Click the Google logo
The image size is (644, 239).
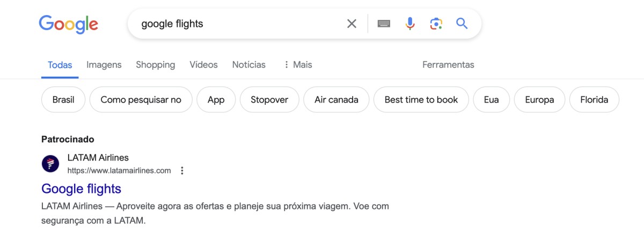[68, 24]
